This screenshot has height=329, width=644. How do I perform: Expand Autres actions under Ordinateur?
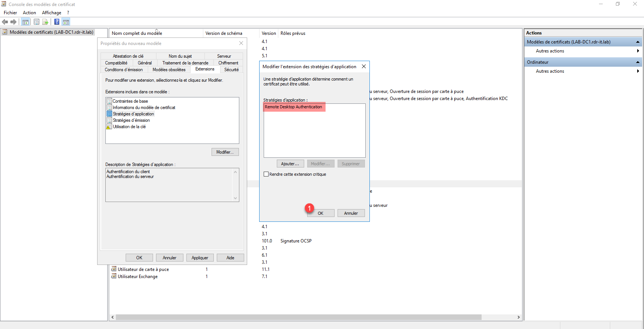(638, 71)
